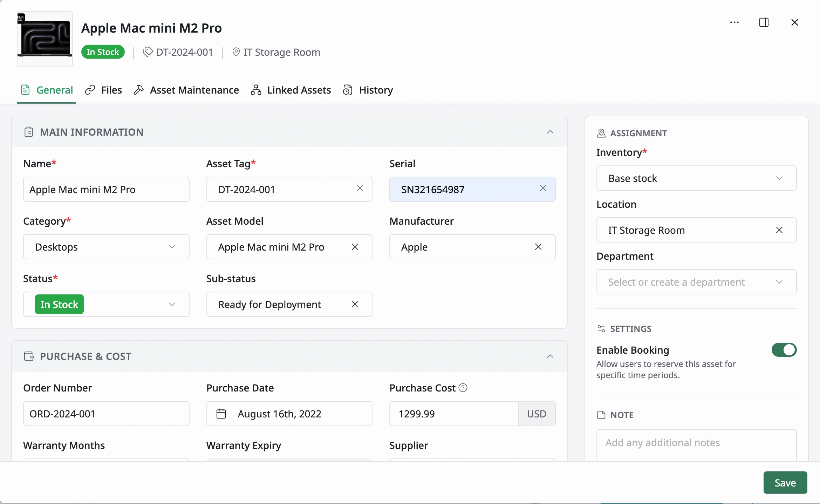Open the Inventory dropdown showing Base stock

pos(697,178)
